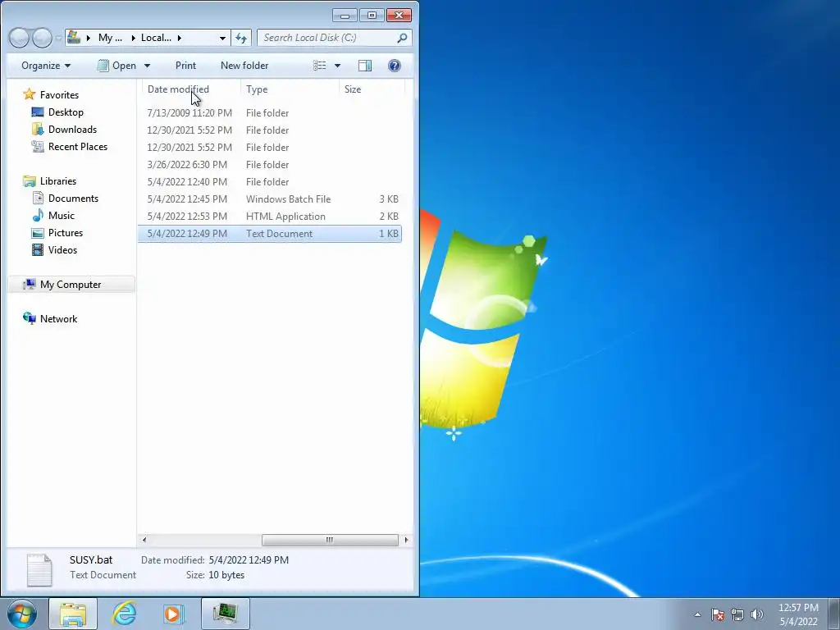Click the Start orb on taskbar
This screenshot has height=630, width=840.
click(22, 614)
